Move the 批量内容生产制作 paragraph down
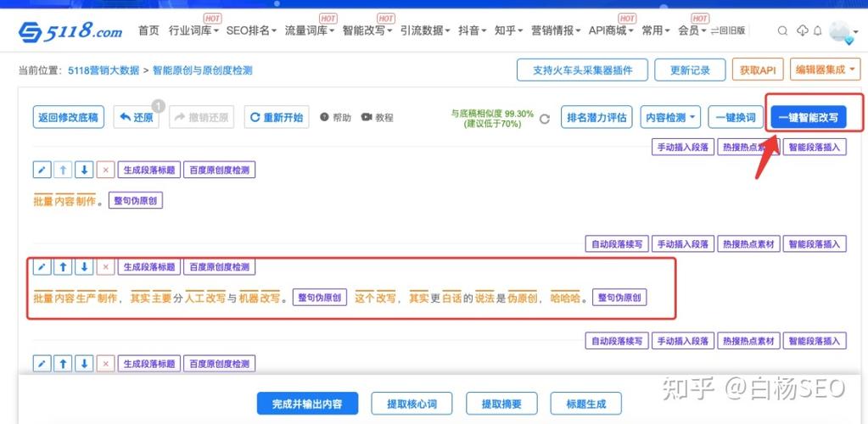 coord(84,267)
